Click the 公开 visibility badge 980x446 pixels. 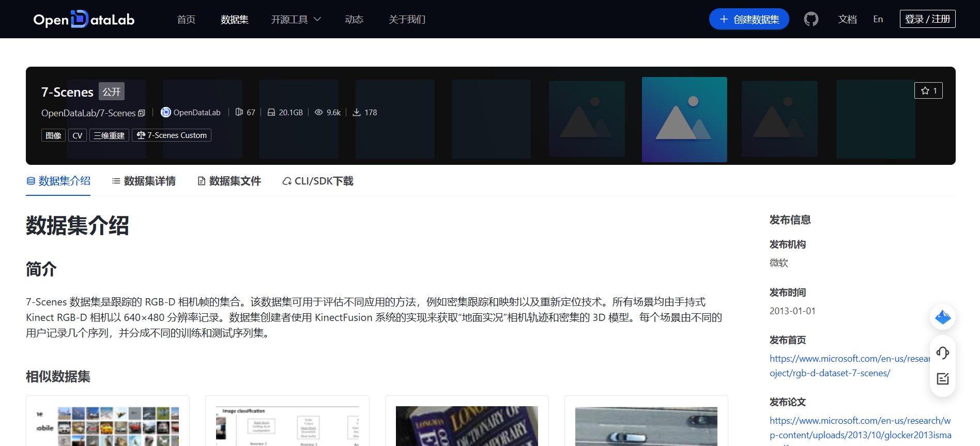tap(112, 91)
